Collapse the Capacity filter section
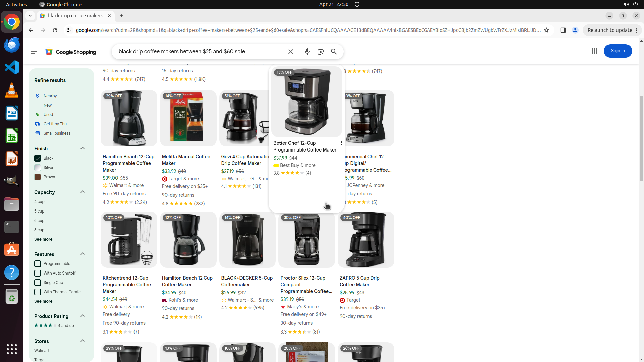 (x=83, y=192)
